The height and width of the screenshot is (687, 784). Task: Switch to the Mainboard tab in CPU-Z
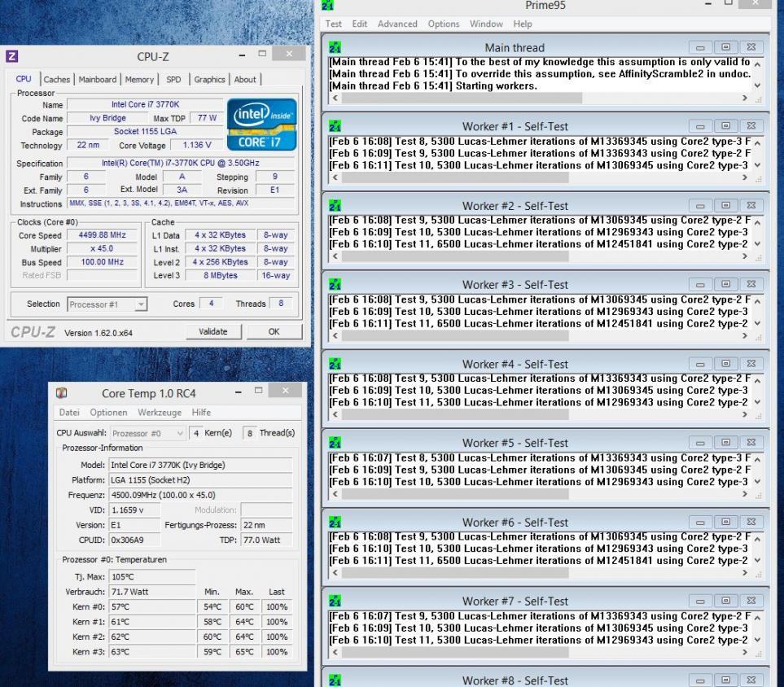point(98,80)
